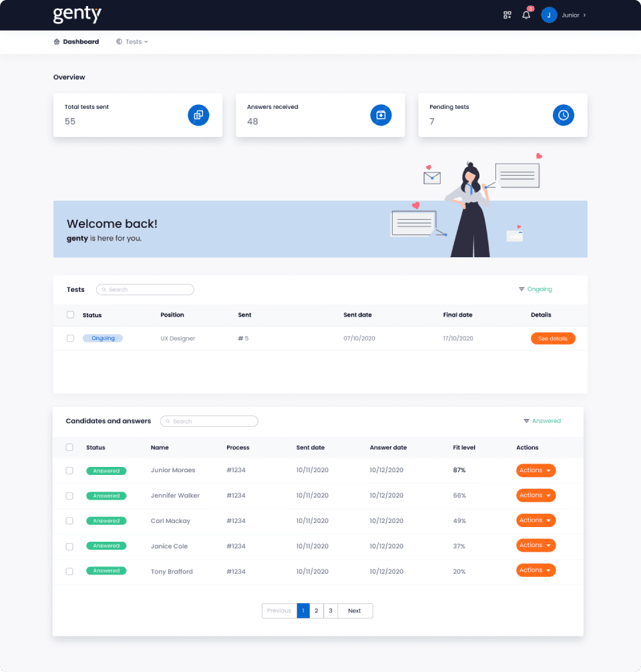Click the name Janice Cole
The width and height of the screenshot is (641, 672).
pos(169,546)
